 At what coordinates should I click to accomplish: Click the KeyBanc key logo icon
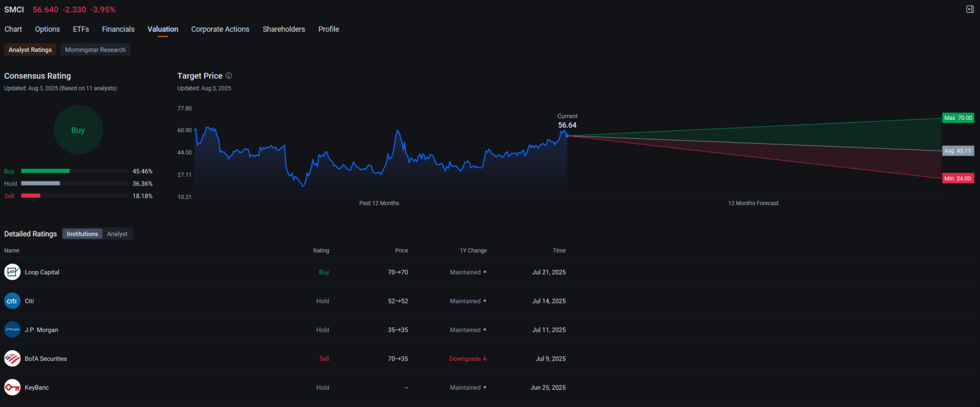pos(12,387)
